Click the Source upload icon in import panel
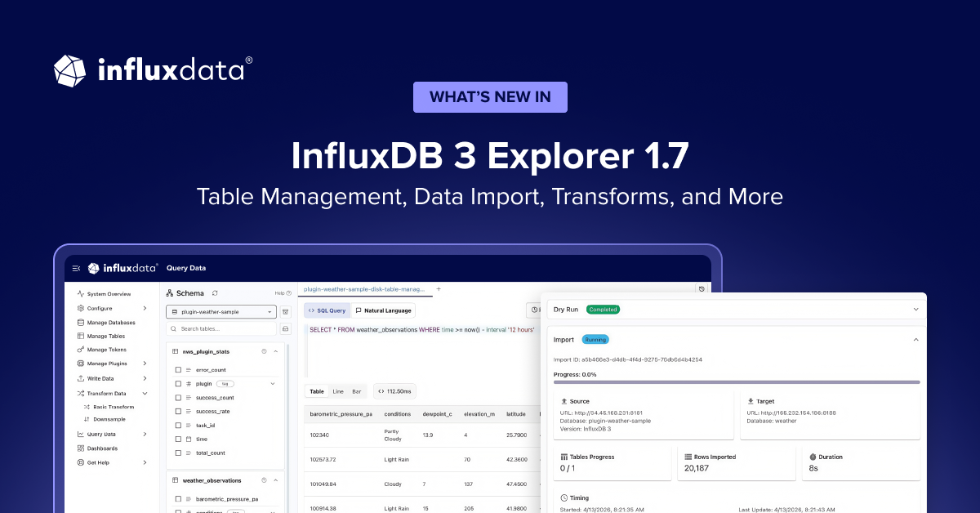Screen dimensions: 980x513 point(564,401)
